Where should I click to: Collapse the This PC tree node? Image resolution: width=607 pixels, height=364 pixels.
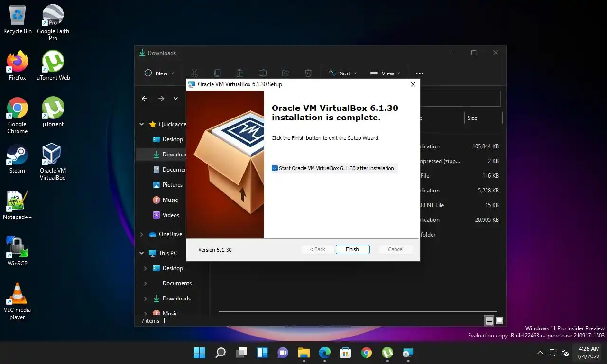pyautogui.click(x=141, y=253)
